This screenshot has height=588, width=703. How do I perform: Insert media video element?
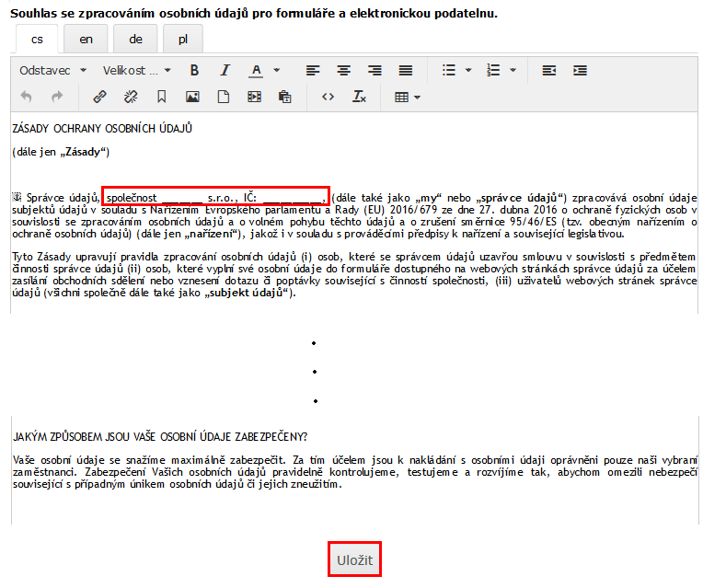[254, 97]
